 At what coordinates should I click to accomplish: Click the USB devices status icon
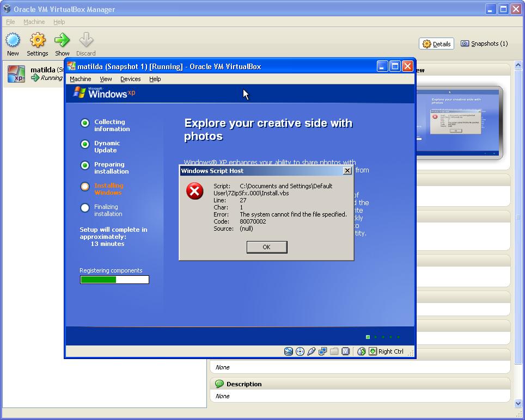pos(311,351)
